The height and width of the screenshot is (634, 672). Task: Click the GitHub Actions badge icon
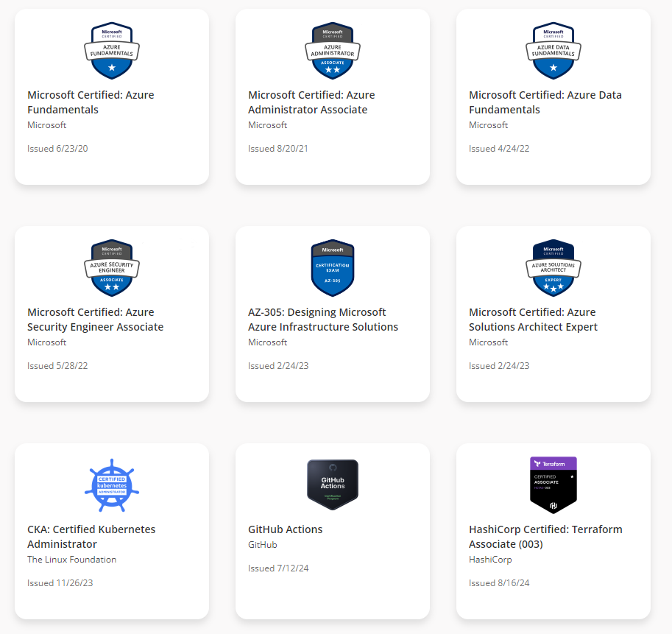tap(333, 485)
